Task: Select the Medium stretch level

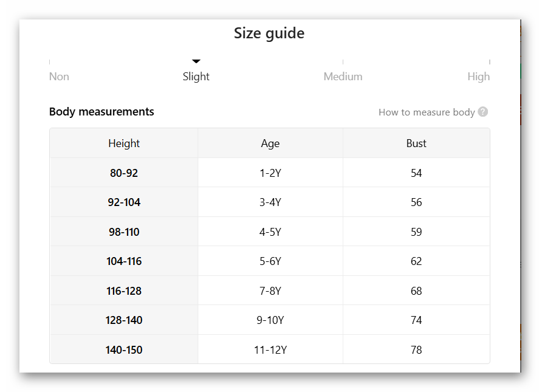Action: [343, 77]
